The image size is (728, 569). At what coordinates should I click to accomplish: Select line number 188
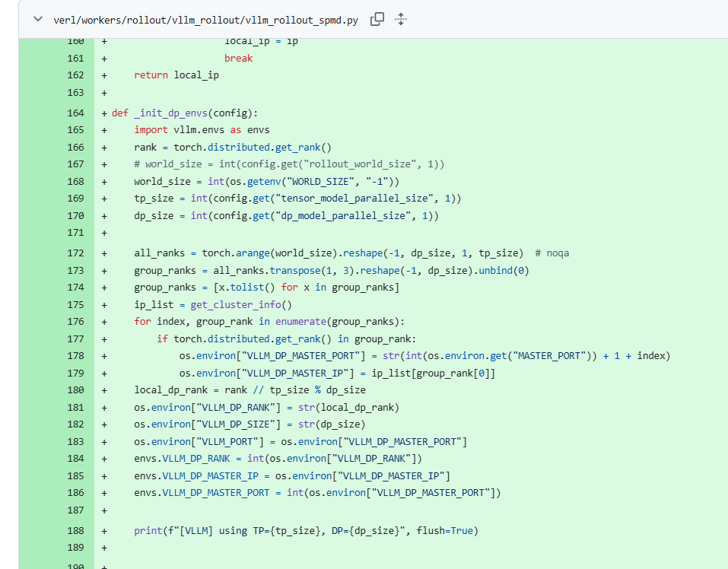pos(75,530)
